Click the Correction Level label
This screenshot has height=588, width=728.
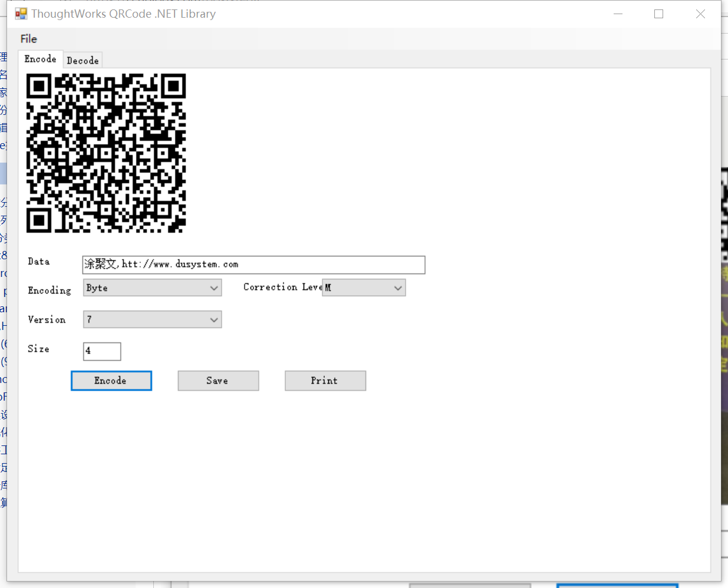283,287
